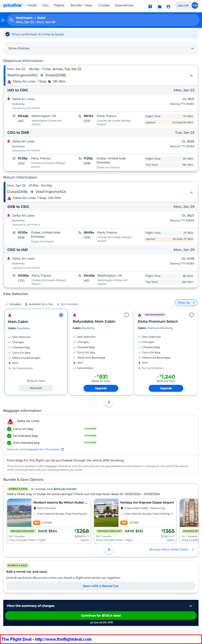Click Waldorf Astoria By Hilton Dubai title
Screen dimensions: 202x644
point(60,502)
